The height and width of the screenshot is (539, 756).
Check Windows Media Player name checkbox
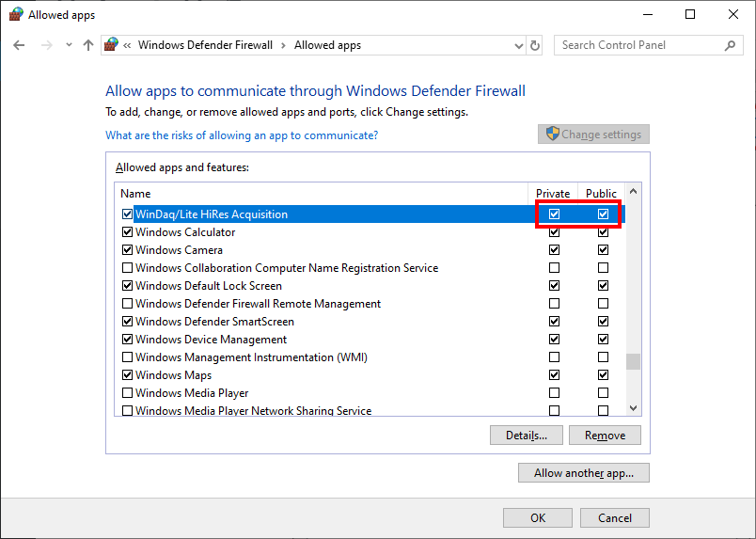(x=127, y=393)
